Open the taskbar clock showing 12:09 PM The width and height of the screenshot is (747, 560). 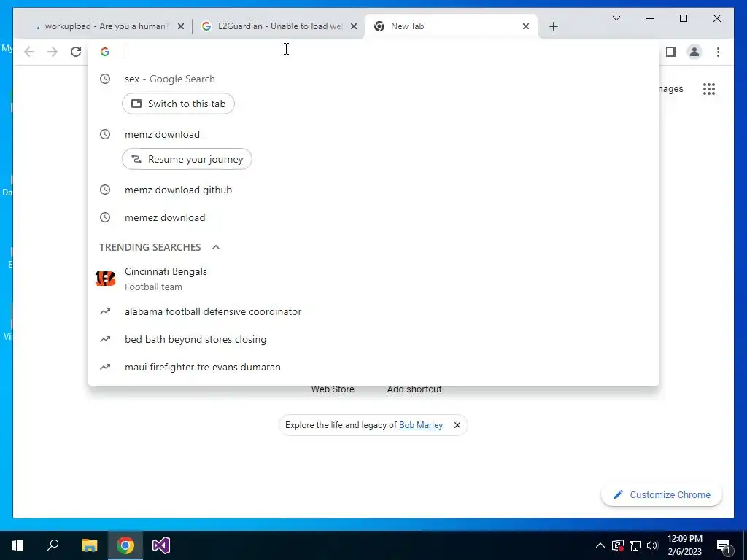(x=684, y=545)
